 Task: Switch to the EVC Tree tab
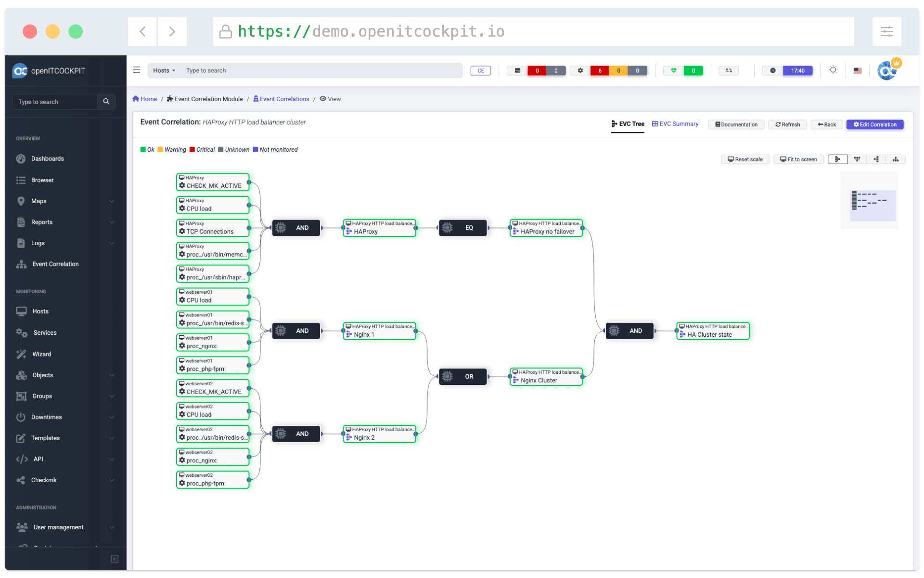click(628, 124)
